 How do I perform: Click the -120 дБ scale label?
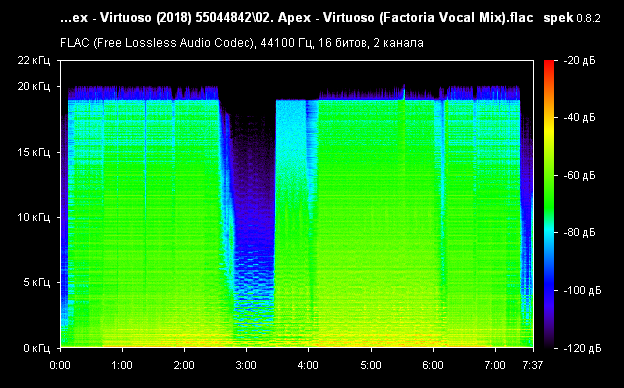point(582,348)
